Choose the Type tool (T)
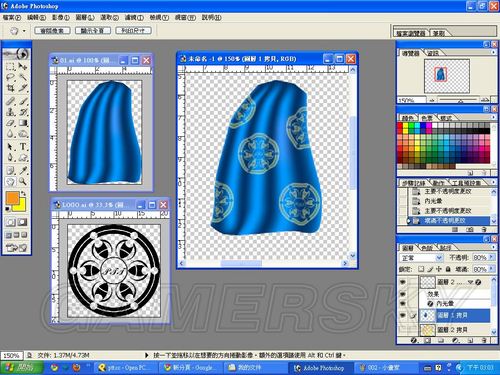 (x=23, y=146)
